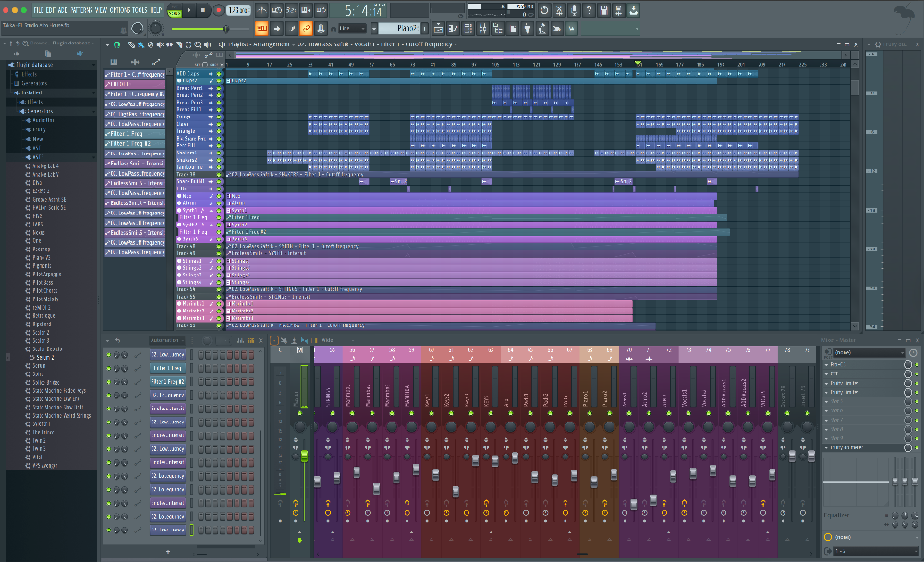The width and height of the screenshot is (924, 562).
Task: Open the Line snap dropdown
Action: [x=352, y=29]
